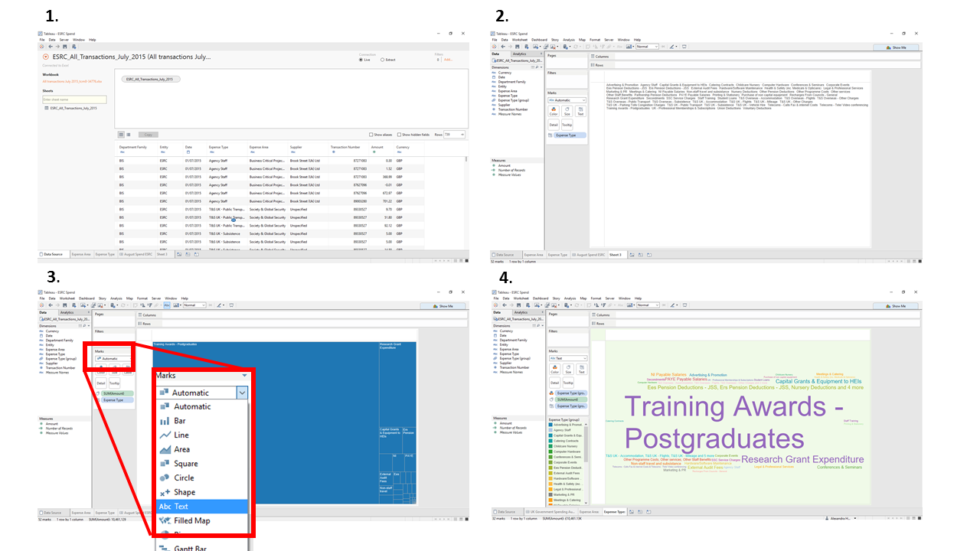This screenshot has height=551, width=980.
Task: Click the Data Source tab in screenshot 1
Action: (x=52, y=254)
